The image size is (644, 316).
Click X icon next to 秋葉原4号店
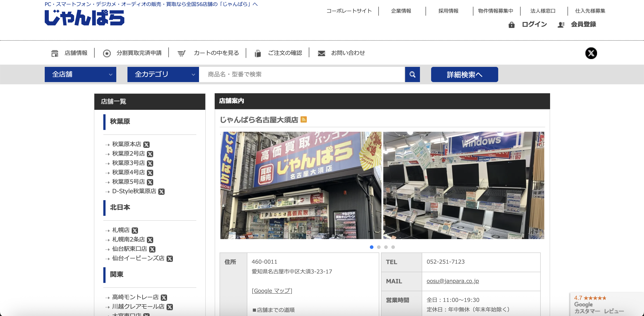pyautogui.click(x=150, y=173)
